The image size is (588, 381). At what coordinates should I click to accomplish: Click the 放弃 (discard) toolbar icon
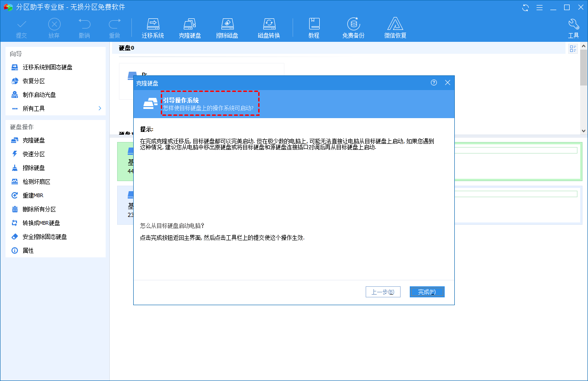[x=54, y=28]
